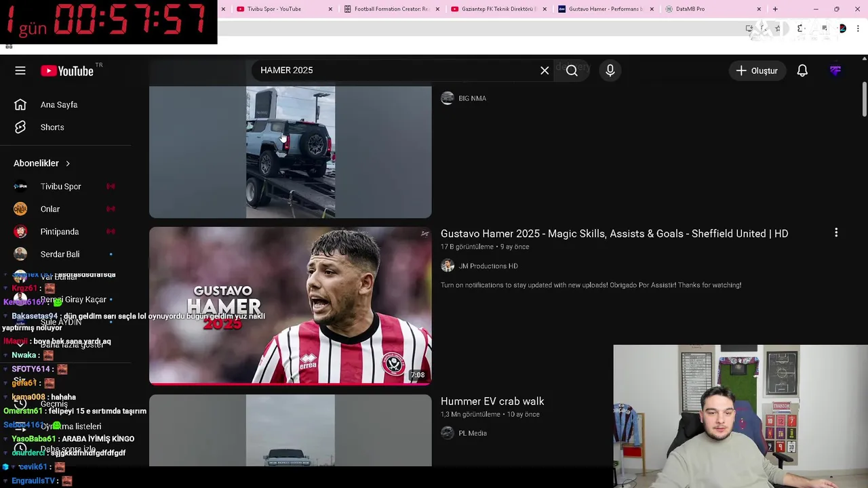Image resolution: width=868 pixels, height=488 pixels.
Task: Open the Hummer EV crab walk thumbnail
Action: pyautogui.click(x=290, y=430)
